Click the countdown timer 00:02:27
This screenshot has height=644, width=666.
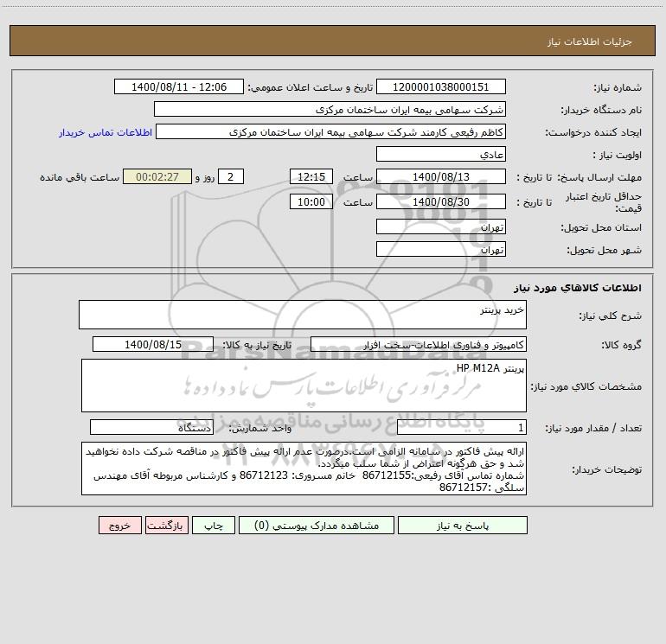[157, 176]
